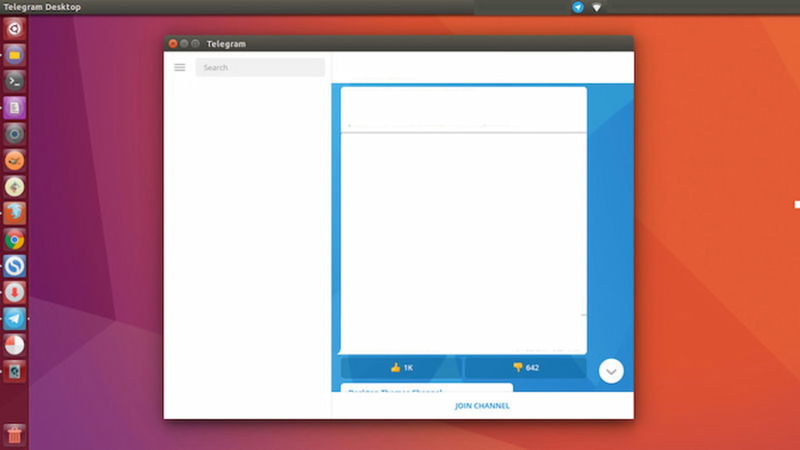This screenshot has height=450, width=800.
Task: Open the Trash at bottom of dock
Action: pyautogui.click(x=14, y=435)
